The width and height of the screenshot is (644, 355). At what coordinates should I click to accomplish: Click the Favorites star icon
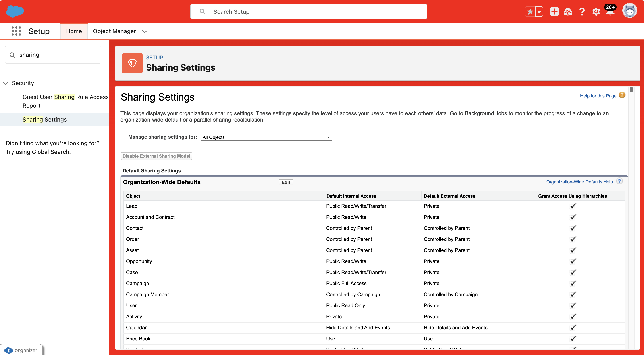(x=530, y=12)
